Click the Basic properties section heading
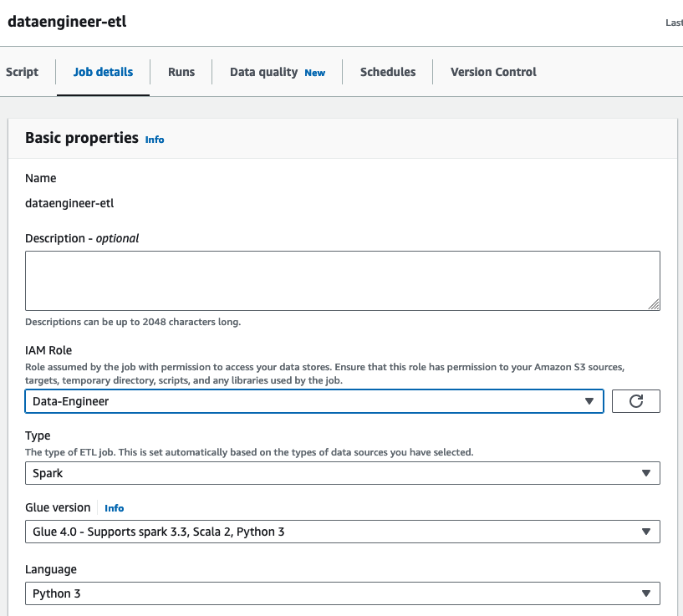The width and height of the screenshot is (683, 616). coord(82,138)
